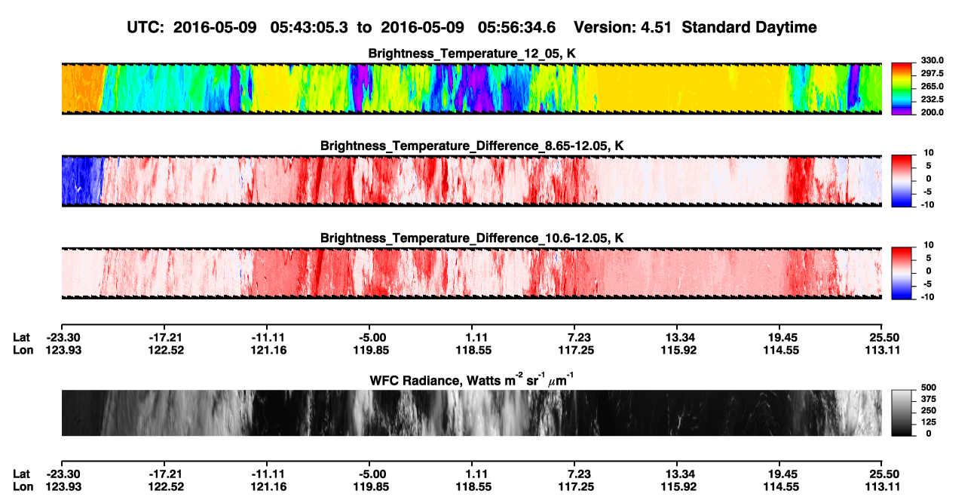
Task: Click the Brightness_Temperature_12_05 panel title
Action: 472,54
